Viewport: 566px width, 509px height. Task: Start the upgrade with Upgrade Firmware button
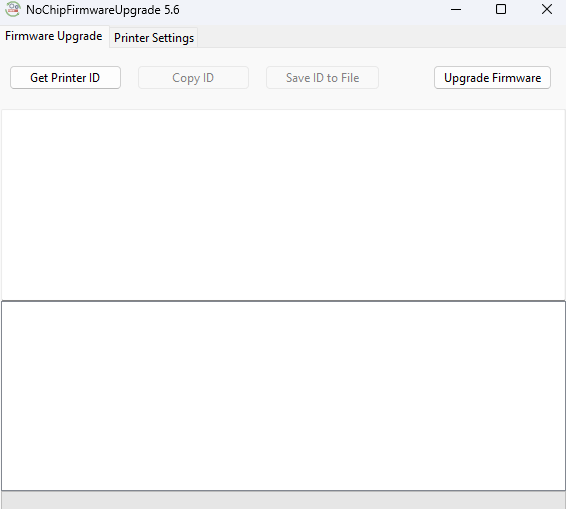click(492, 78)
